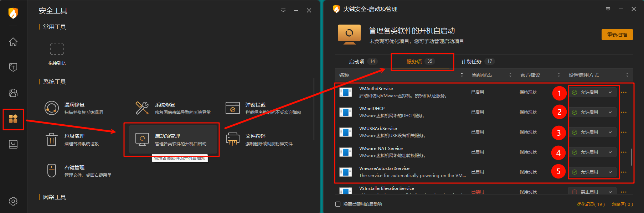Open more options for VMUSBArbService row
This screenshot has width=644, height=213.
tap(624, 132)
